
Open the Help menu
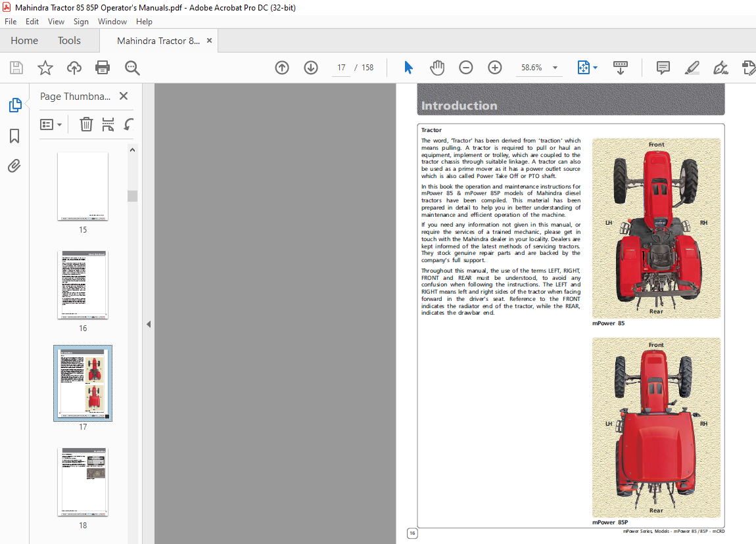point(144,22)
